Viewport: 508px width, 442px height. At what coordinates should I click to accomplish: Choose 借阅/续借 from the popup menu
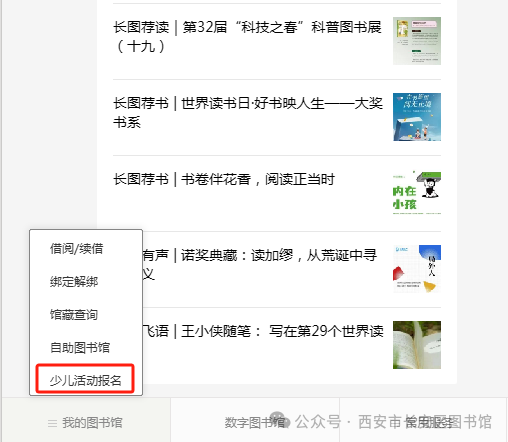(76, 249)
